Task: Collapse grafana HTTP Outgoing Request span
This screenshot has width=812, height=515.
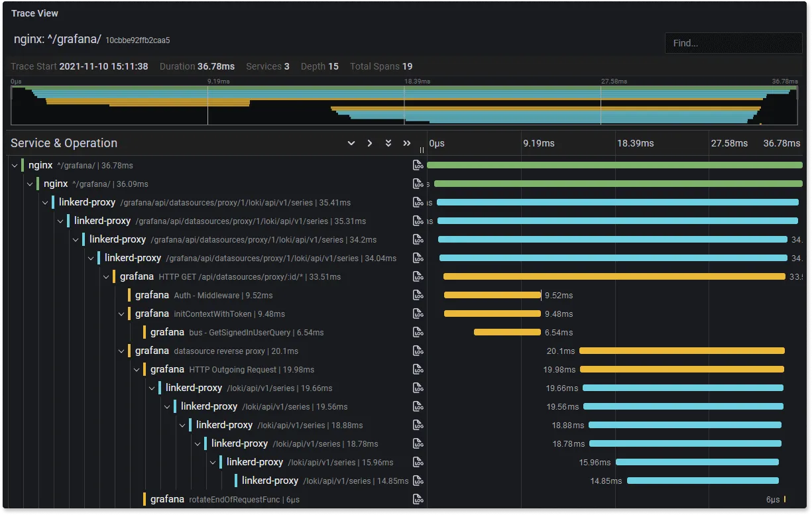Action: (x=137, y=369)
